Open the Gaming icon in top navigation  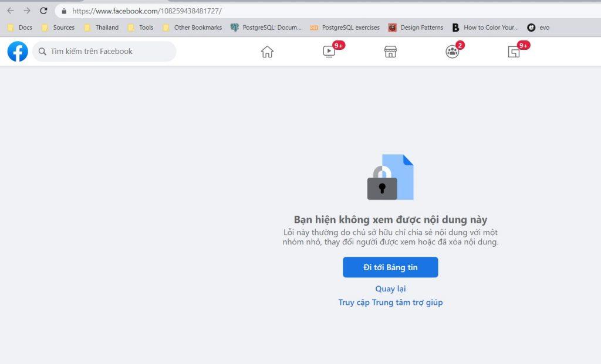click(514, 52)
